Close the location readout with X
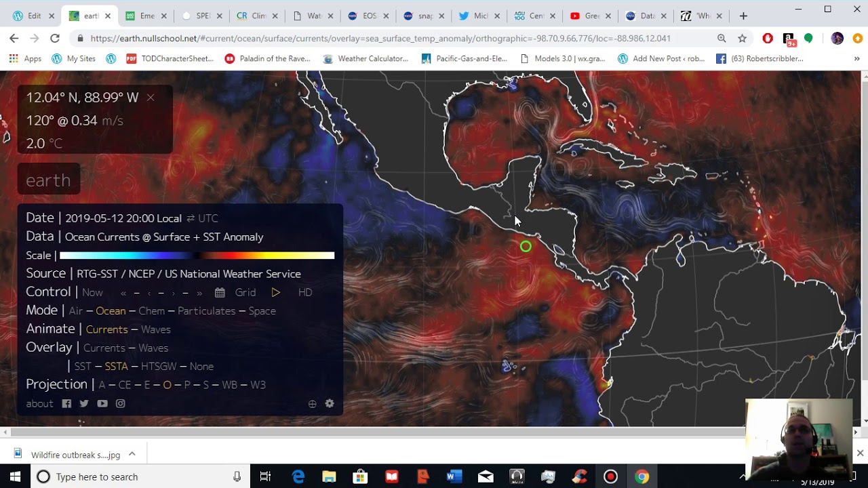The height and width of the screenshot is (488, 868). (151, 98)
